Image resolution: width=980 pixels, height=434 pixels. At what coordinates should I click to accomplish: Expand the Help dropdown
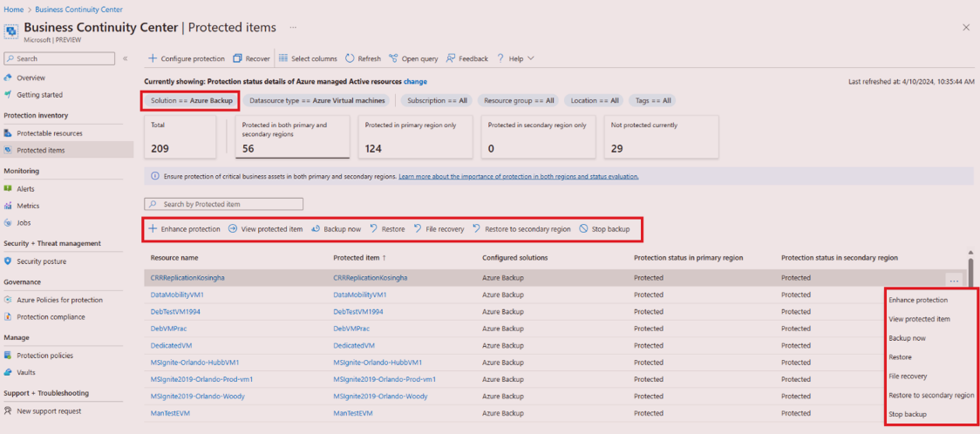pos(515,58)
